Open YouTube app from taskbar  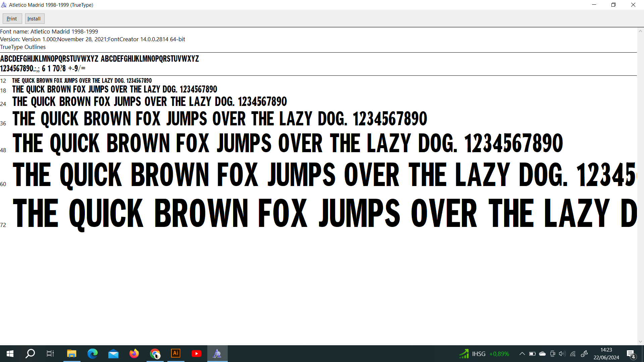coord(197,354)
